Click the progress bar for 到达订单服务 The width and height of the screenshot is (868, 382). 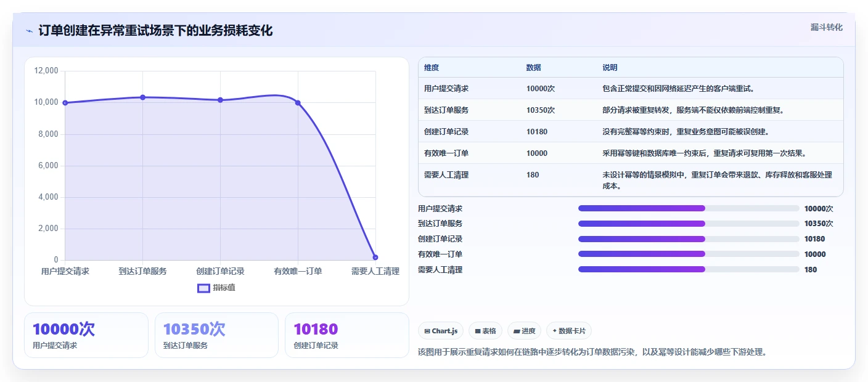[689, 224]
